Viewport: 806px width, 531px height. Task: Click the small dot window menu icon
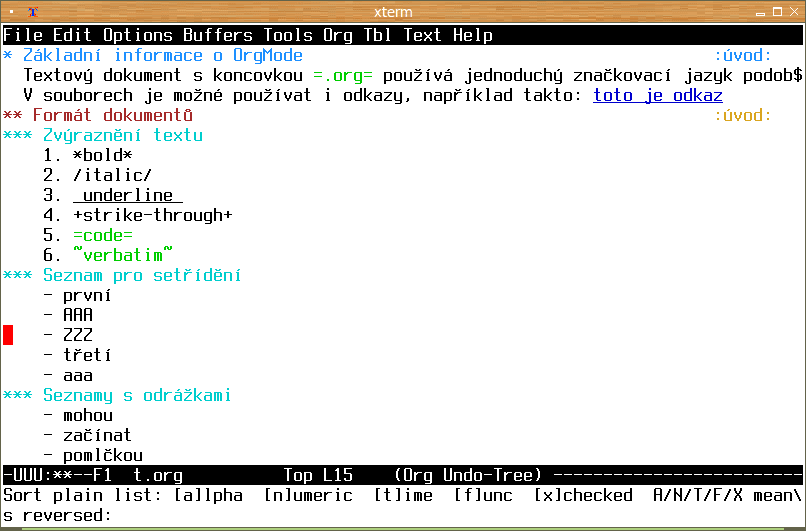tap(11, 12)
